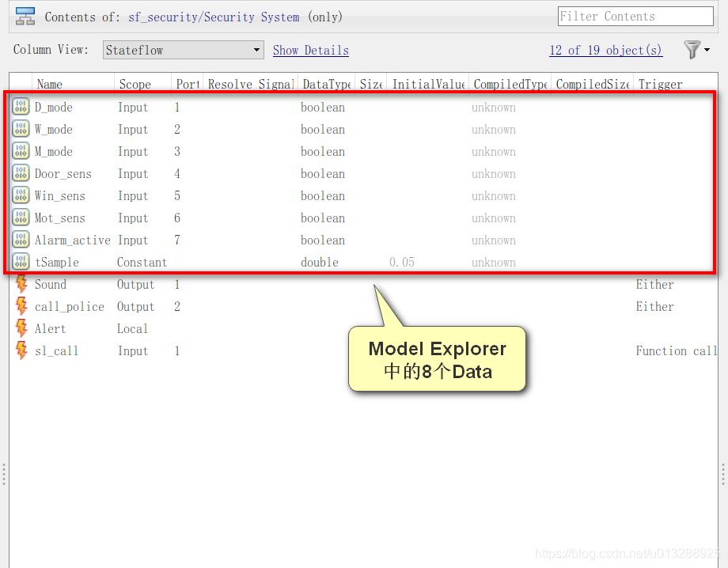This screenshot has width=728, height=568.
Task: Click the data icon next to Win_sens
Action: (21, 195)
